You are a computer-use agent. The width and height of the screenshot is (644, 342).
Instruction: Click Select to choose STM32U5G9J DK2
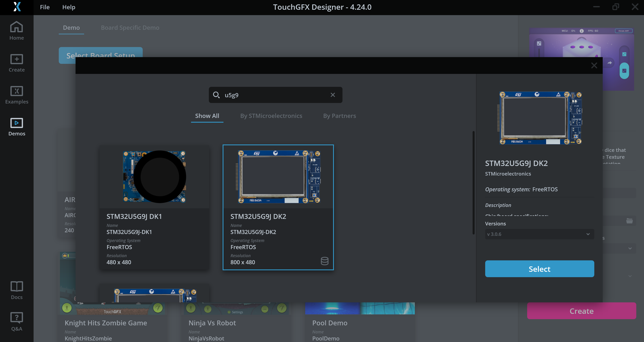[539, 269]
